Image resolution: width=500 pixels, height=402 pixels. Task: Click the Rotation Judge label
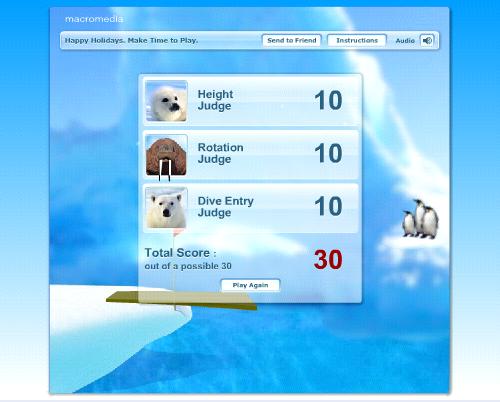click(220, 153)
